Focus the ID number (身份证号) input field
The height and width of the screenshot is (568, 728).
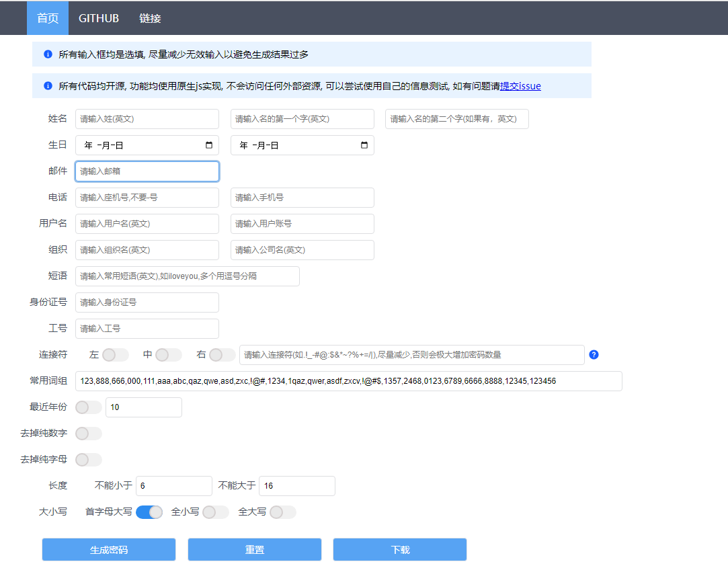coord(147,302)
